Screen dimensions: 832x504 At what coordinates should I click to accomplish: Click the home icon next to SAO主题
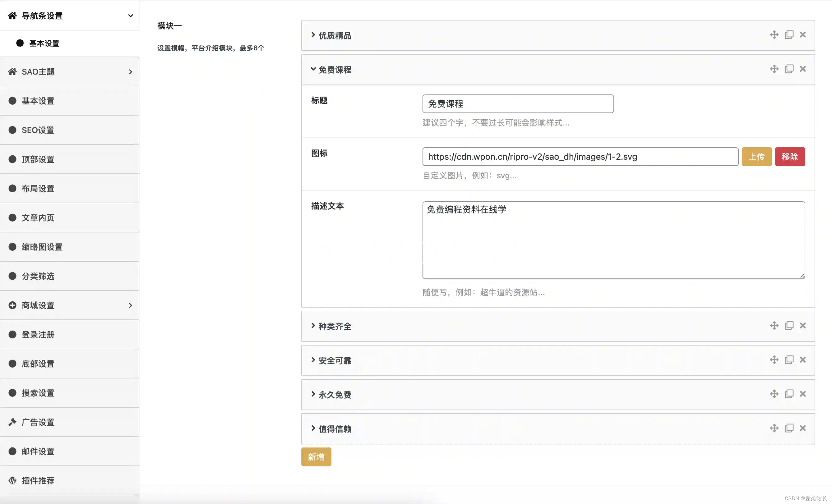click(x=12, y=71)
